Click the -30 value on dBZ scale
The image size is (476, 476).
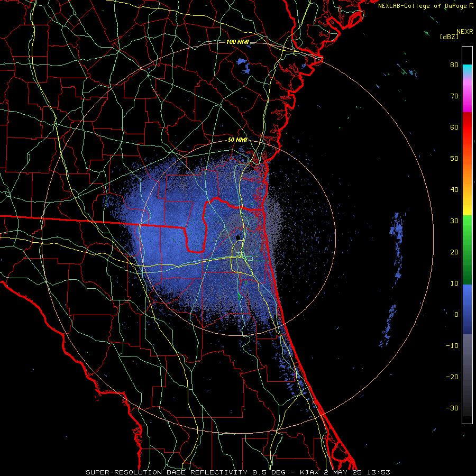tap(452, 408)
